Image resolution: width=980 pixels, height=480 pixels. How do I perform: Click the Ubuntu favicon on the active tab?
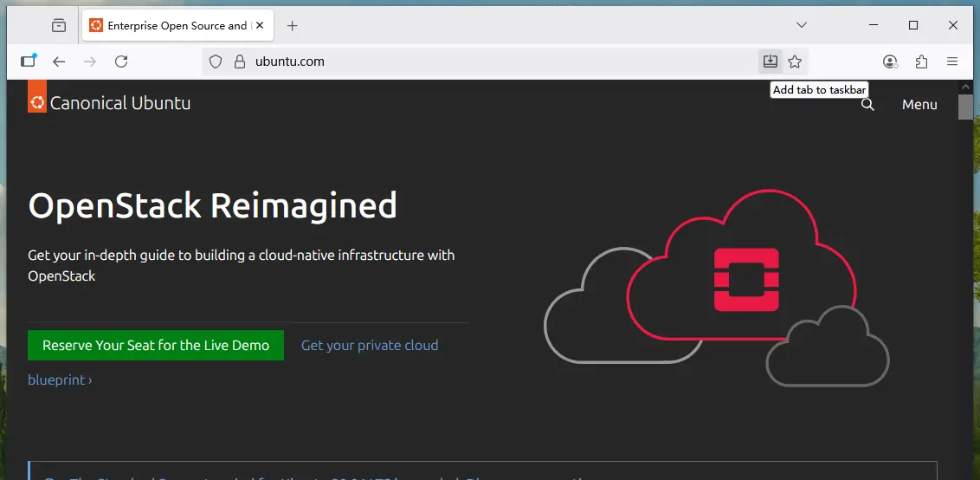[96, 26]
